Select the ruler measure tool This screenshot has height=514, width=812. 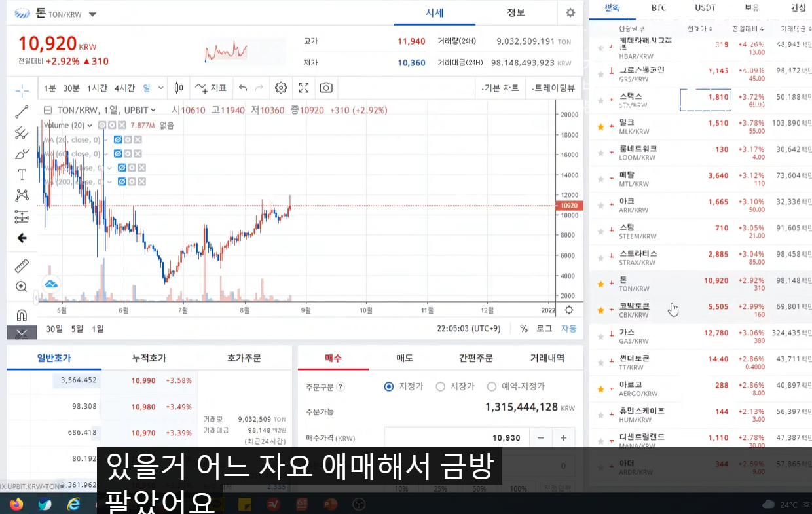(22, 266)
